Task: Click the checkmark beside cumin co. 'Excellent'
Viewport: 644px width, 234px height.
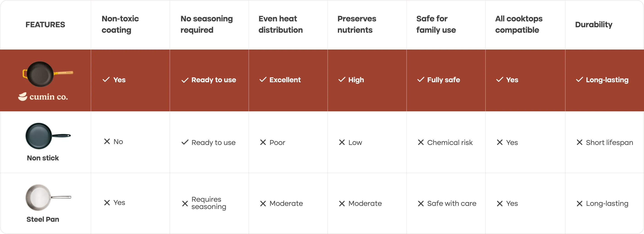Action: (263, 80)
